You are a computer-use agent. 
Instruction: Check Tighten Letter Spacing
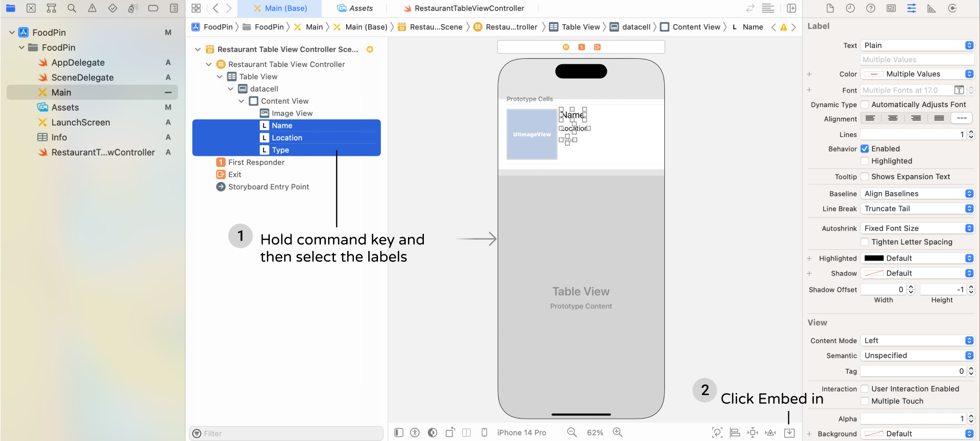(865, 242)
